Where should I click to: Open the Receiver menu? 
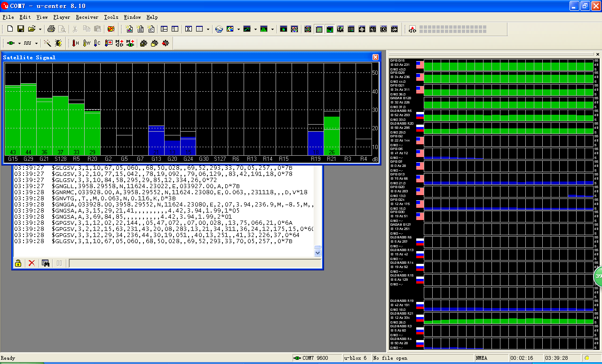87,17
